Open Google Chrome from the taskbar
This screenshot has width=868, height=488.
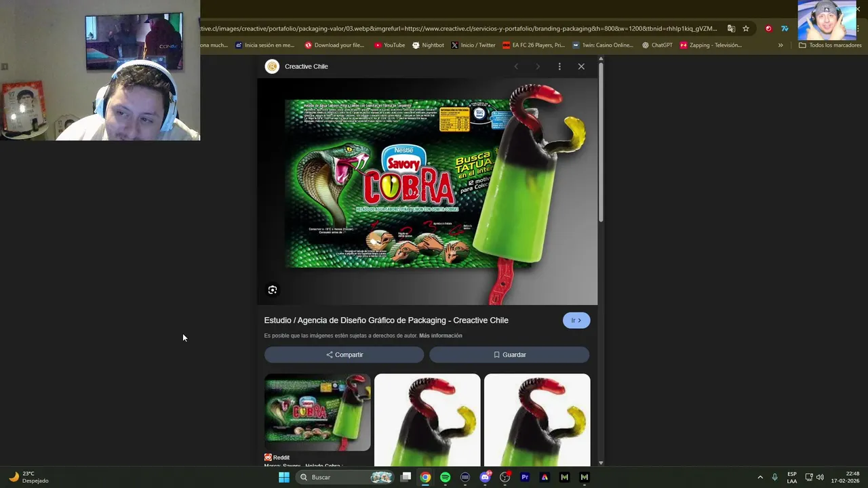click(x=425, y=477)
